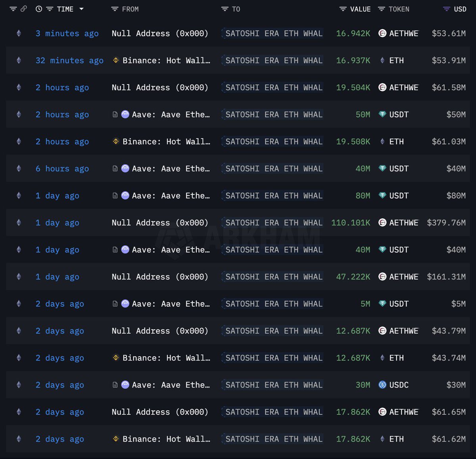The width and height of the screenshot is (476, 459).
Task: Click the contract icon beside Aave 40M row
Action: click(115, 168)
